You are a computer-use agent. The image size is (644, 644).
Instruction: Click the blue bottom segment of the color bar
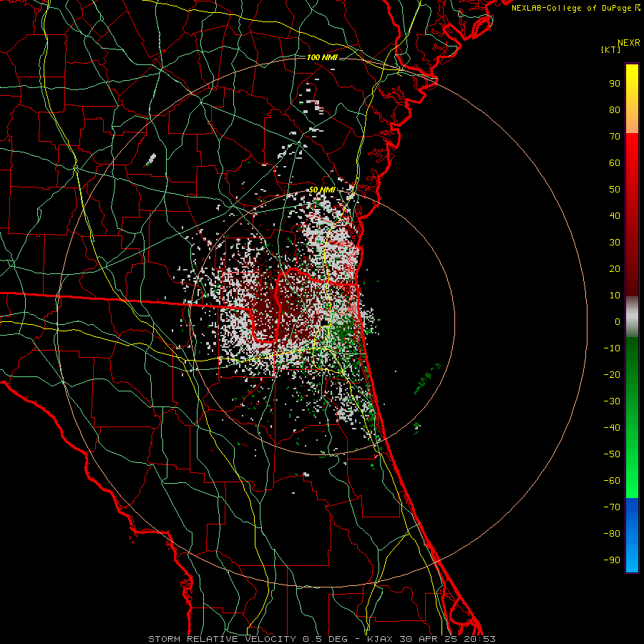632,535
